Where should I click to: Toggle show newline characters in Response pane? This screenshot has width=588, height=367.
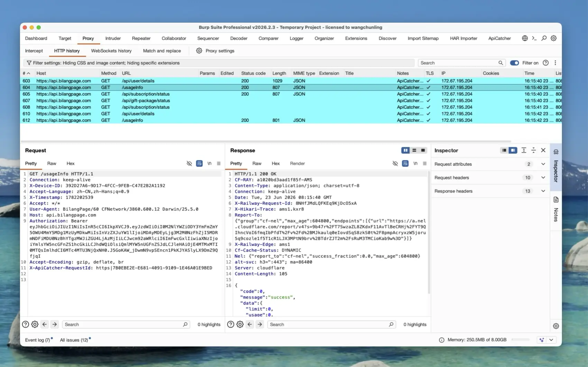pyautogui.click(x=415, y=163)
